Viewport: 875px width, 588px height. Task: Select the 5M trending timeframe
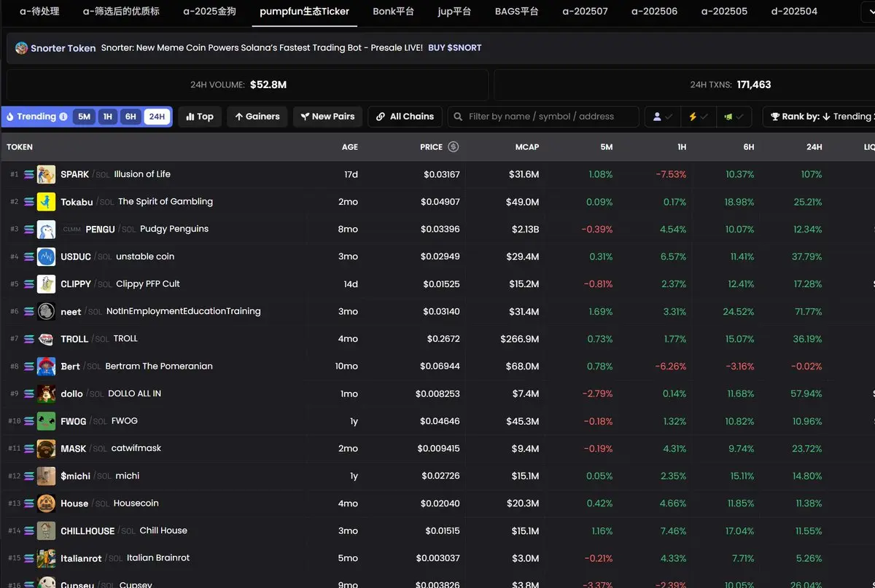84,117
